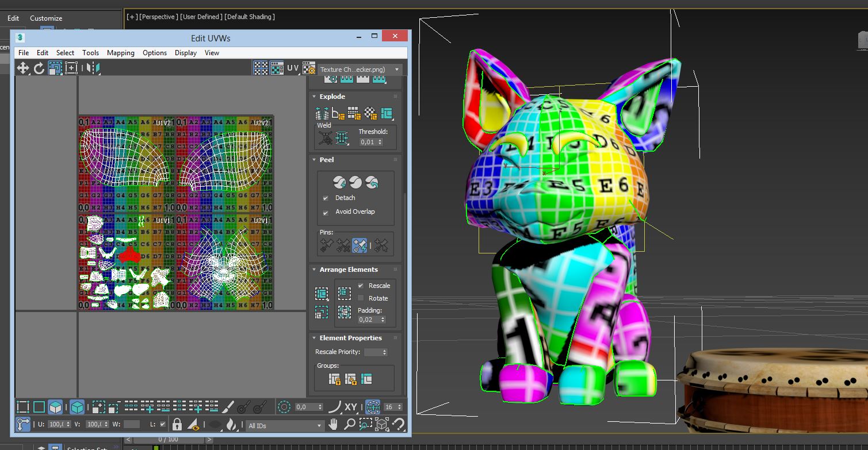Click the Default Shading viewport label
The image size is (868, 450).
point(250,17)
